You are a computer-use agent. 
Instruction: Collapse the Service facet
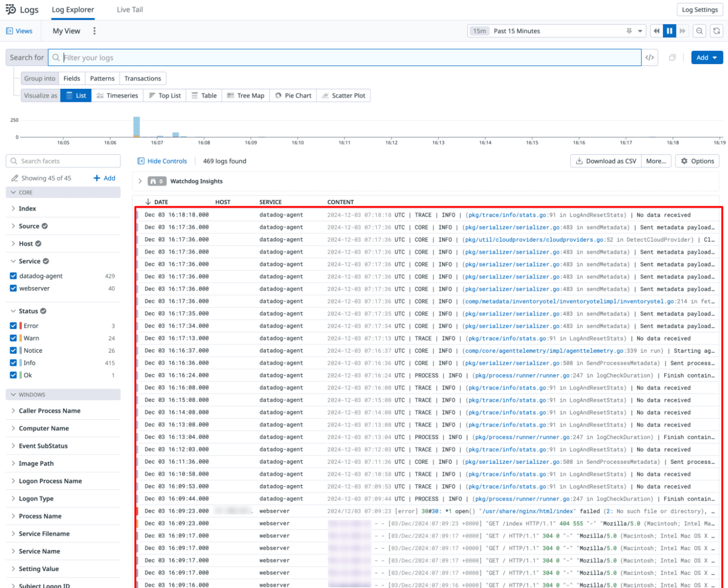(13, 261)
